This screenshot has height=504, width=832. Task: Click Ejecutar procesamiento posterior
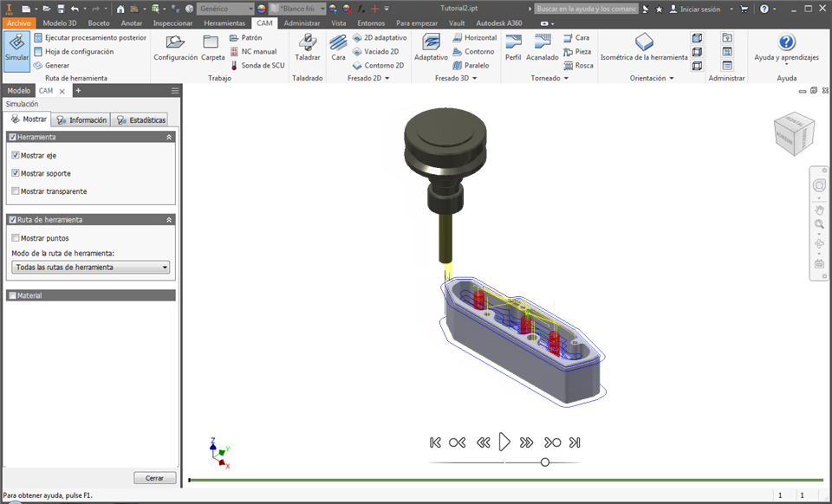click(x=90, y=37)
